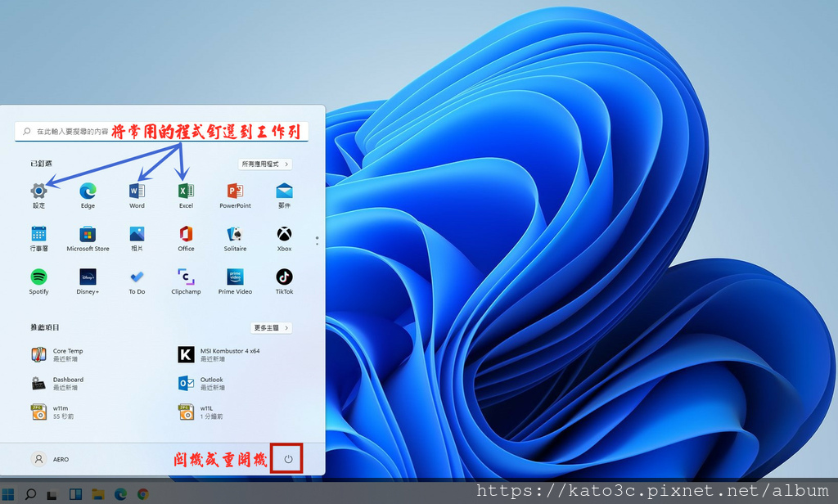Click the Start menu search field
Viewport: 838px width, 504px height.
(x=161, y=132)
